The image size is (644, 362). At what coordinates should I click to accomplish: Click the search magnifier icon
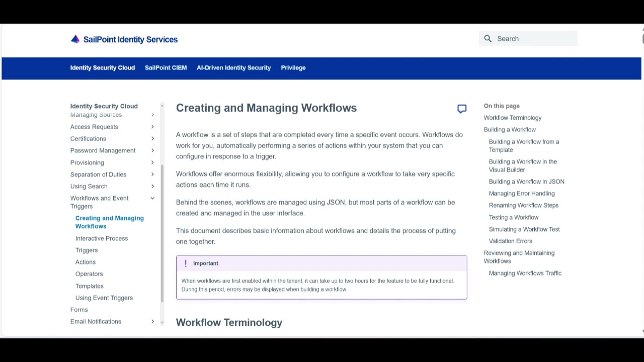[488, 39]
